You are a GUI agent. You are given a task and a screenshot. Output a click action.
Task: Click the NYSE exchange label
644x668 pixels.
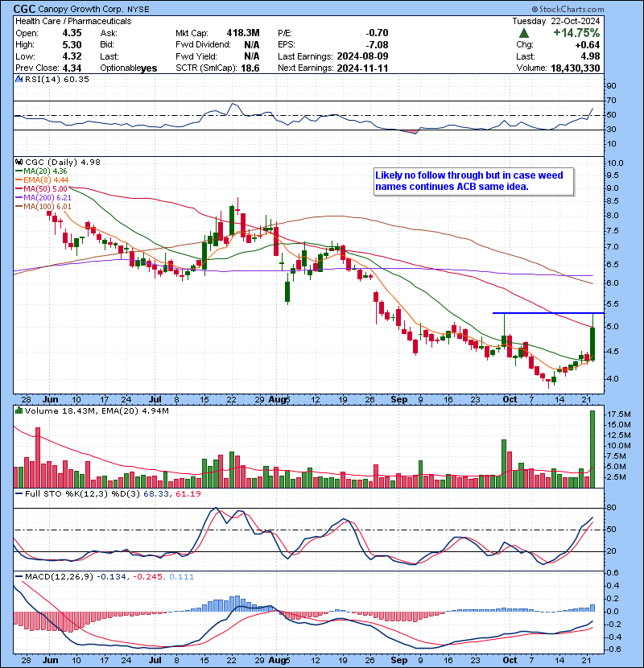tap(138, 10)
